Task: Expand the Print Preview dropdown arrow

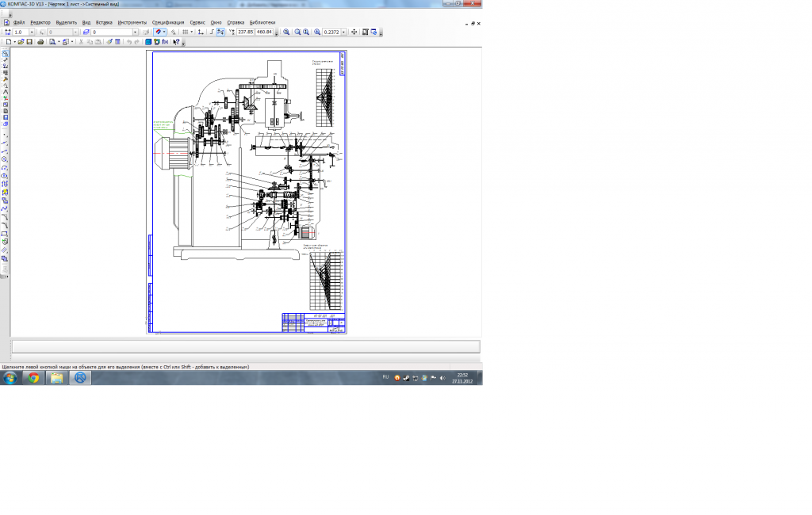Action: 59,42
